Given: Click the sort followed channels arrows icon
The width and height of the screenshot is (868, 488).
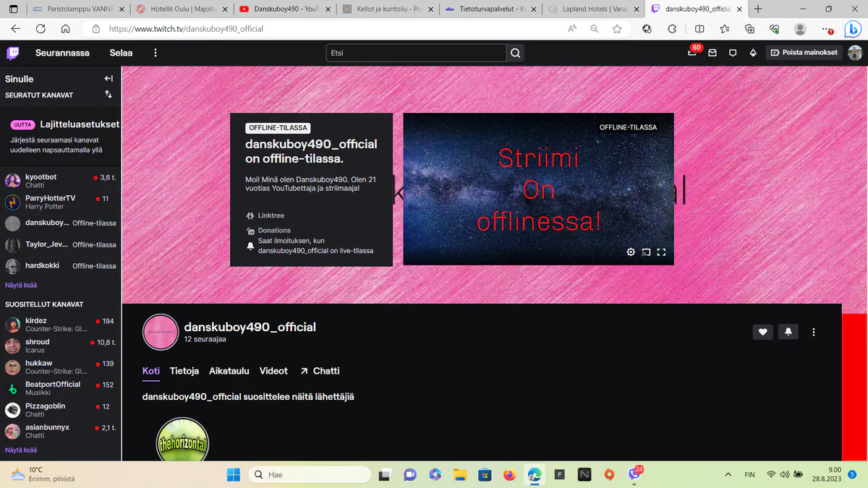Looking at the screenshot, I should 109,95.
